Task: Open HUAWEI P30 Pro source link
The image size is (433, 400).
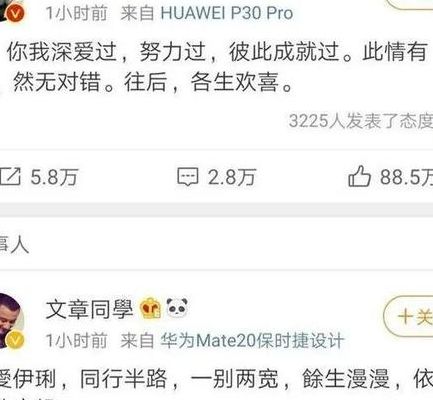Action: [x=227, y=13]
